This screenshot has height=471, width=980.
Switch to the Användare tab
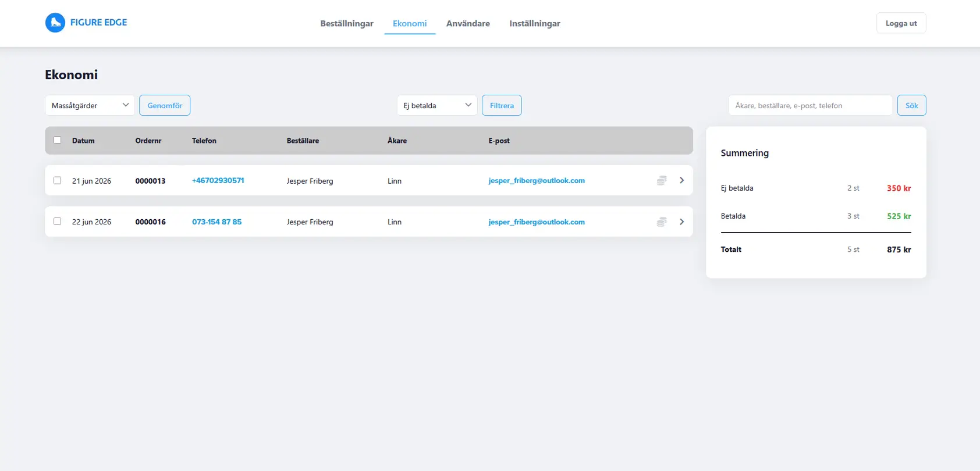[x=468, y=23]
